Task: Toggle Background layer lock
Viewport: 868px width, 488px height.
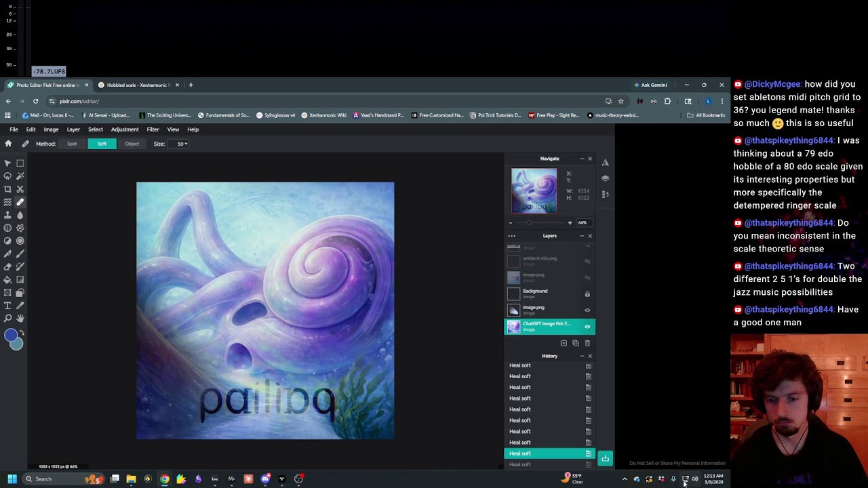Action: [x=587, y=294]
